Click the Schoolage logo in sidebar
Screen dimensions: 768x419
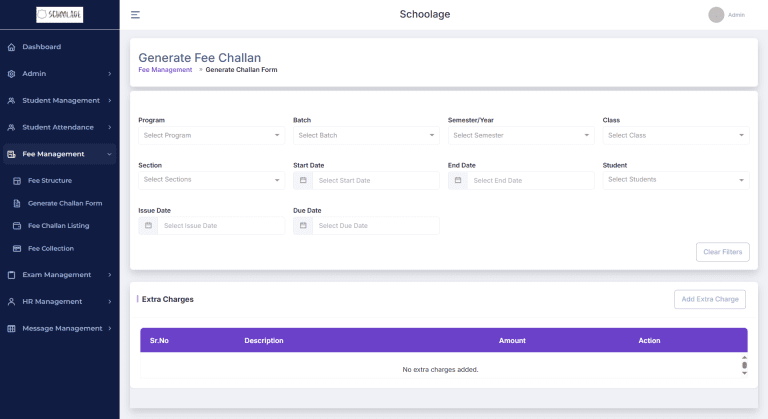tap(60, 15)
